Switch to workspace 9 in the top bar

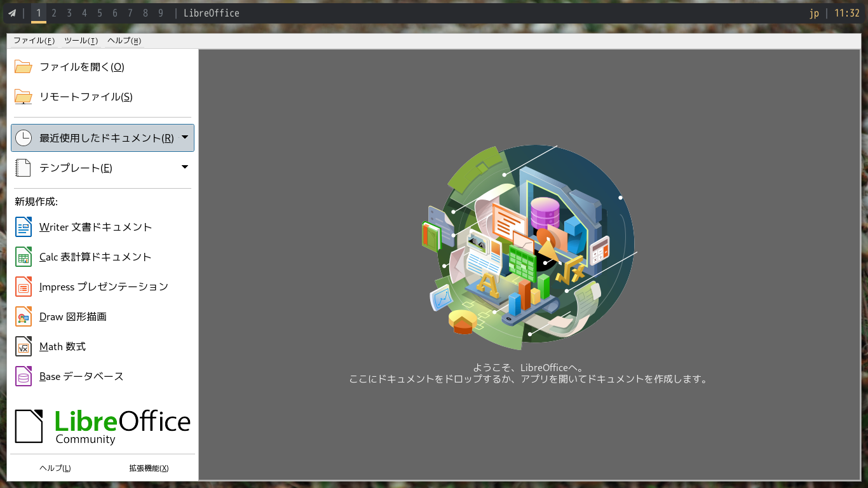(x=161, y=13)
